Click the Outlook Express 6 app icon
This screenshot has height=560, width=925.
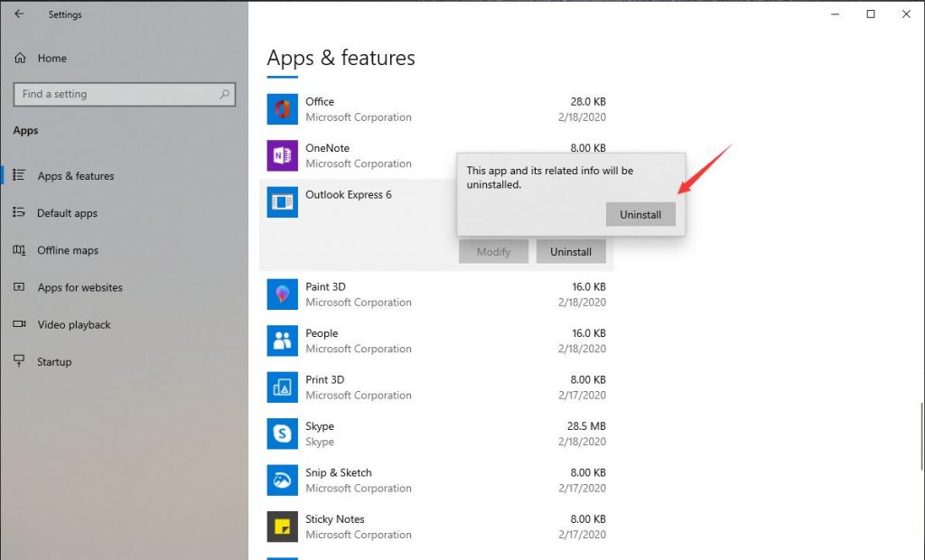[282, 202]
